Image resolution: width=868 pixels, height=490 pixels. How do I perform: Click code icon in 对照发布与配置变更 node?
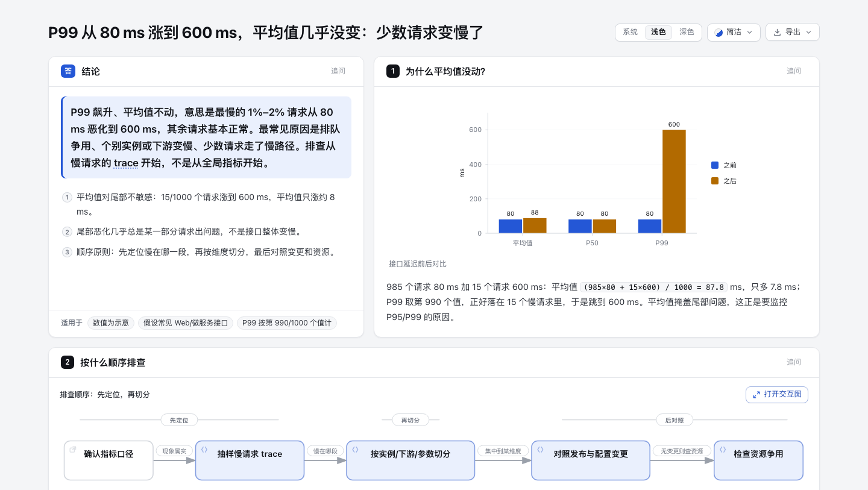541,449
